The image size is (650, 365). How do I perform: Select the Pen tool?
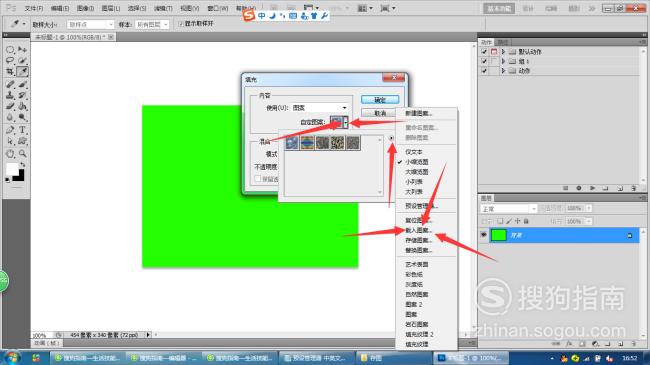click(10, 130)
